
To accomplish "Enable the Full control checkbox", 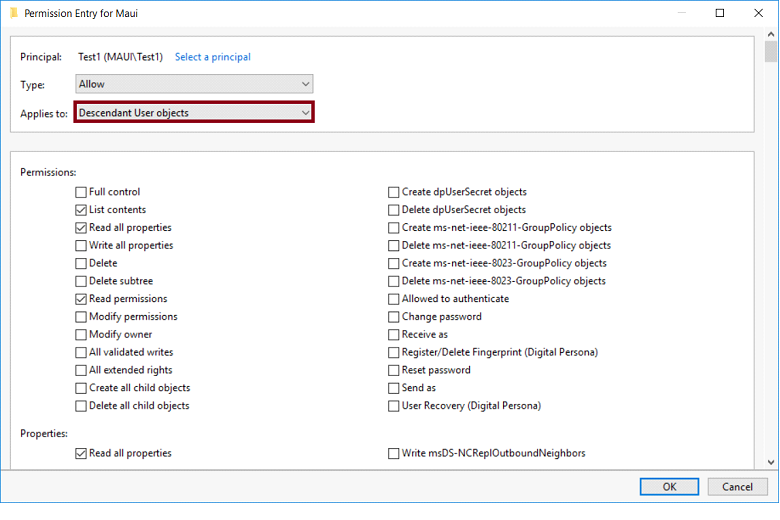I will pyautogui.click(x=81, y=192).
